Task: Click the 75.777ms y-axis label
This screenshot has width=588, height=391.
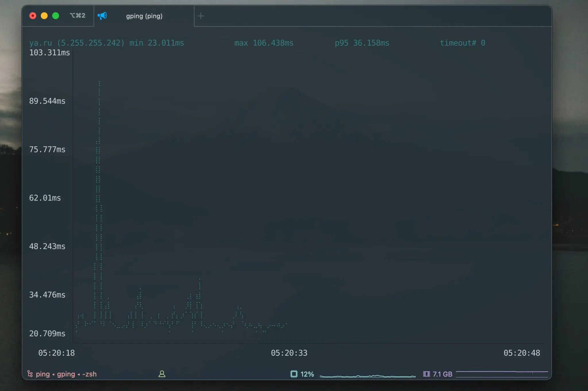Action: pyautogui.click(x=47, y=149)
